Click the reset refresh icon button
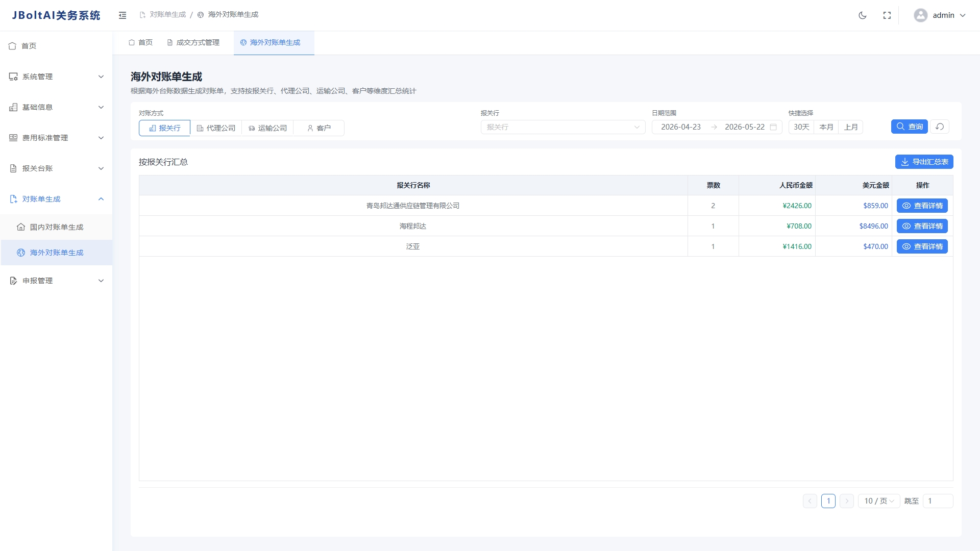 pyautogui.click(x=940, y=127)
